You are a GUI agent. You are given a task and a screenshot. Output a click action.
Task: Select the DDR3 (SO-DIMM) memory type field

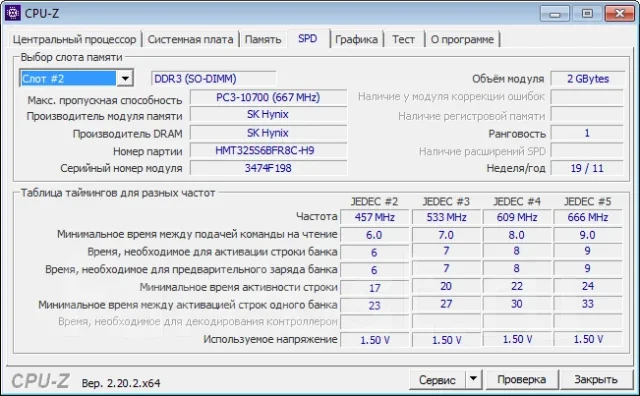coord(213,79)
